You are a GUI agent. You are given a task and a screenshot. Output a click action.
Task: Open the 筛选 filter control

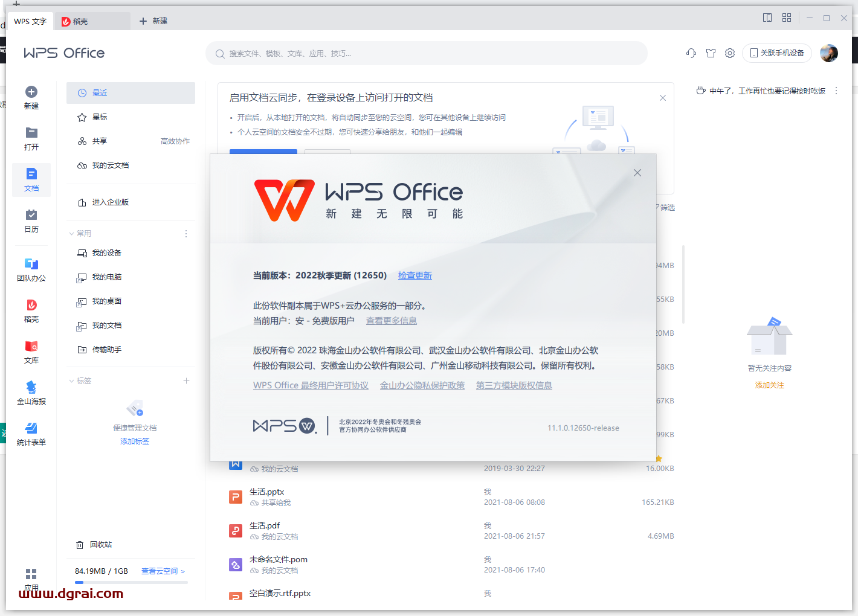[665, 208]
